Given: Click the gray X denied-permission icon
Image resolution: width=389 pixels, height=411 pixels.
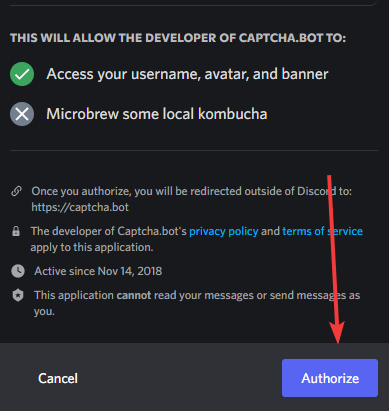Looking at the screenshot, I should 22,114.
